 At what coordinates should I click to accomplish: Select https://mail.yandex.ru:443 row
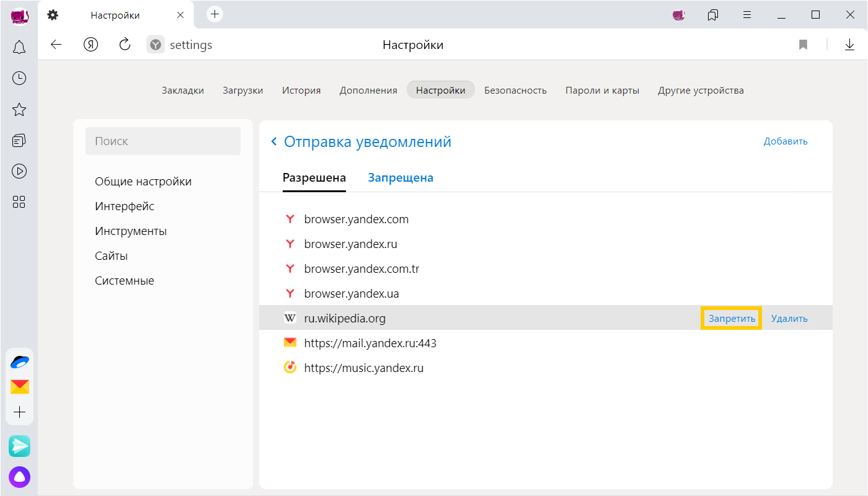(546, 343)
